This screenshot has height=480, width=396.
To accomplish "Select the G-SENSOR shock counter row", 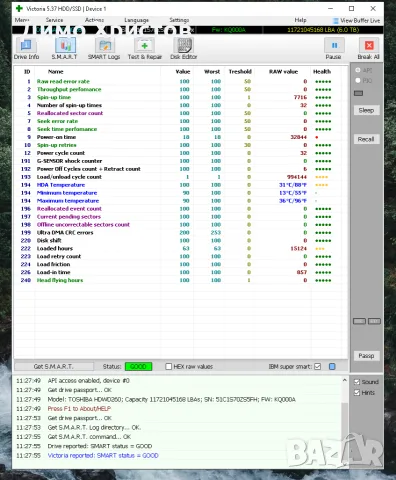I will [180, 161].
